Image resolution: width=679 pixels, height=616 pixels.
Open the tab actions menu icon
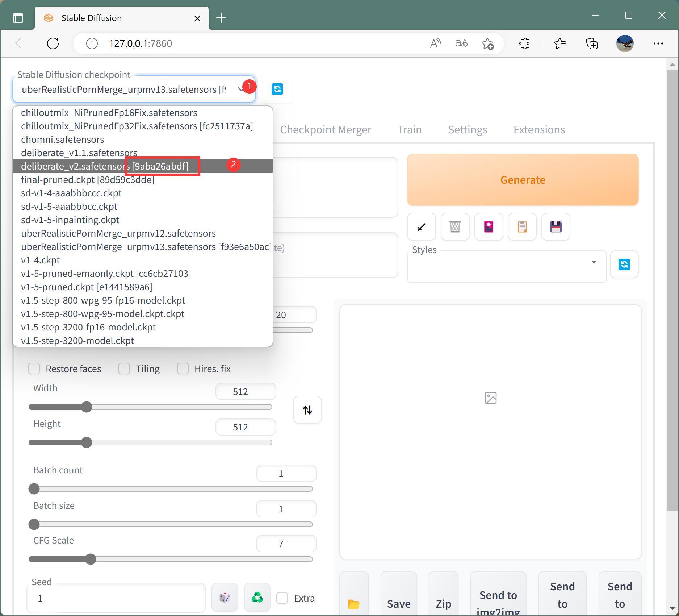click(x=18, y=18)
